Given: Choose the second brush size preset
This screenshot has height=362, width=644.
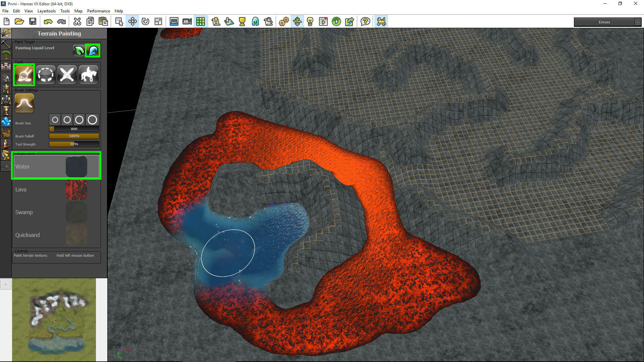Looking at the screenshot, I should 67,120.
